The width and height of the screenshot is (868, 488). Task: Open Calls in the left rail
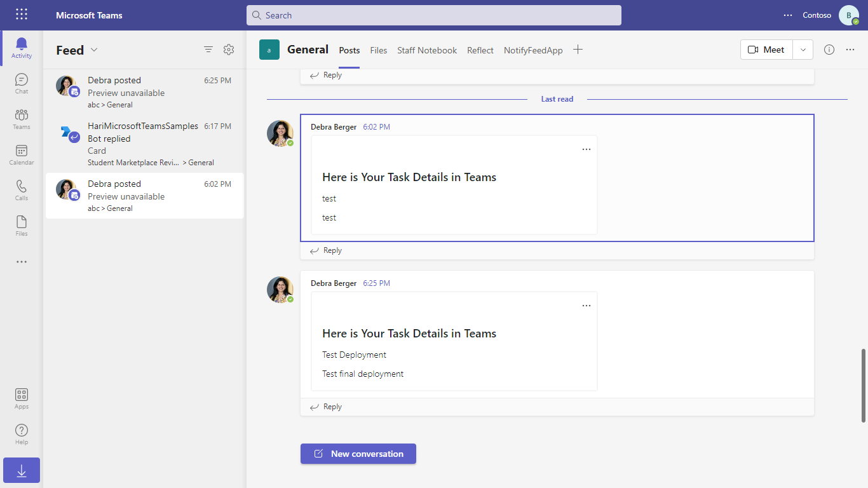tap(22, 191)
